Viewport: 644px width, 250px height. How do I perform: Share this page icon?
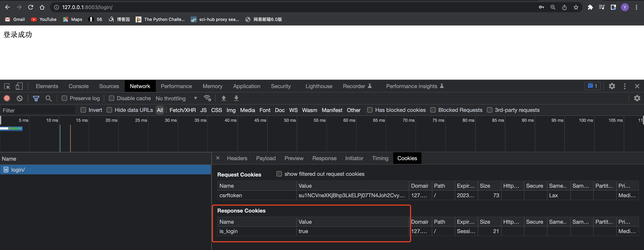pyautogui.click(x=564, y=7)
